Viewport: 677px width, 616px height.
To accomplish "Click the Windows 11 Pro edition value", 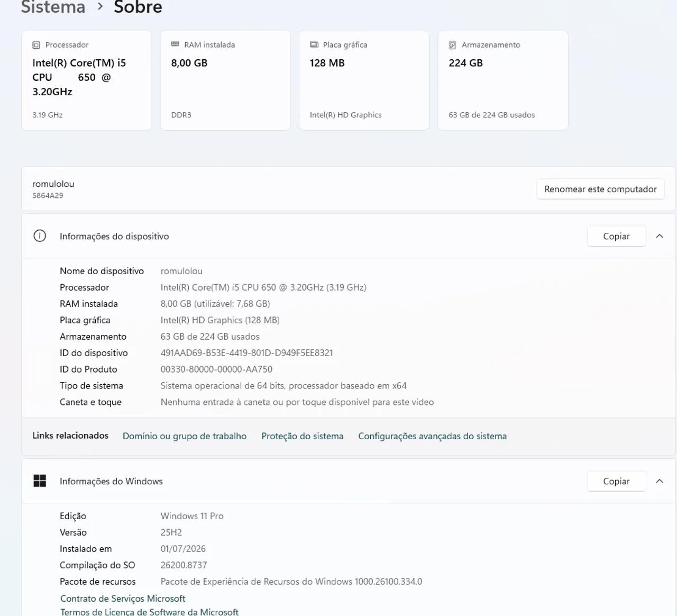I will (x=192, y=516).
